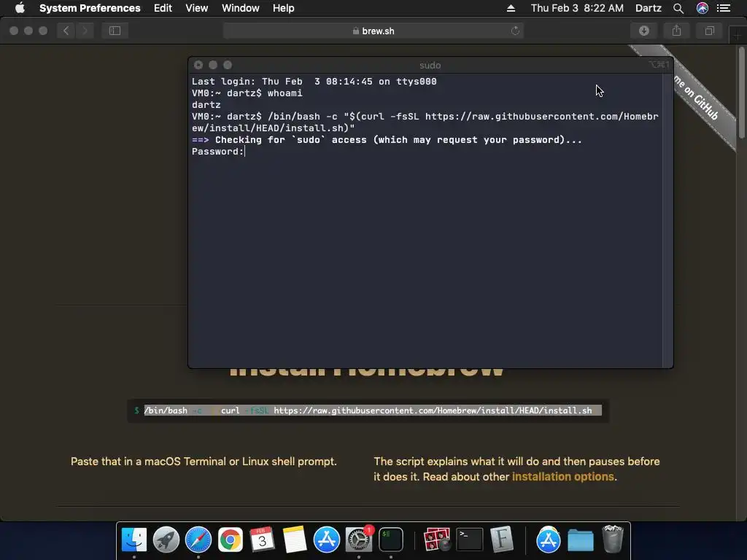Open green-prompt terminal icon in dock

tap(391, 540)
